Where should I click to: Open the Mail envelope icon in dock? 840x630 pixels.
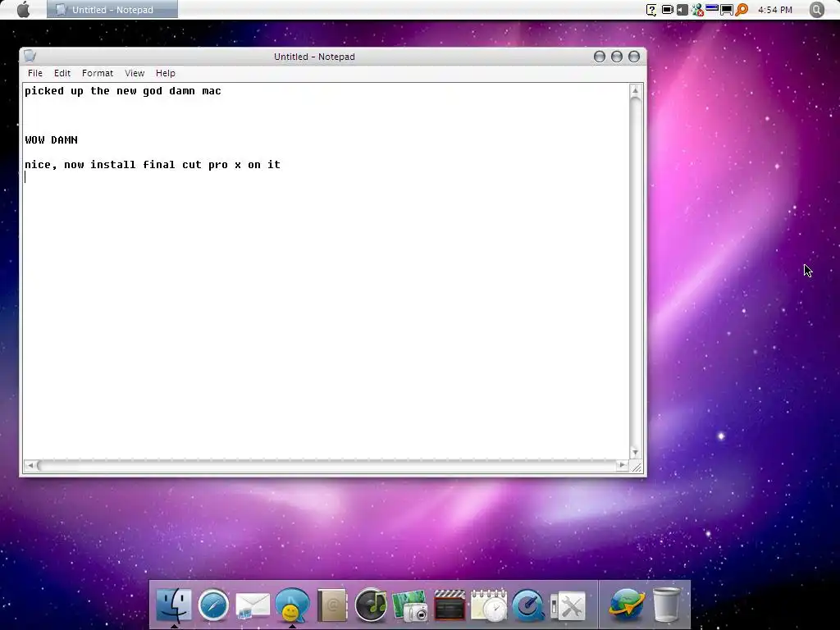253,606
